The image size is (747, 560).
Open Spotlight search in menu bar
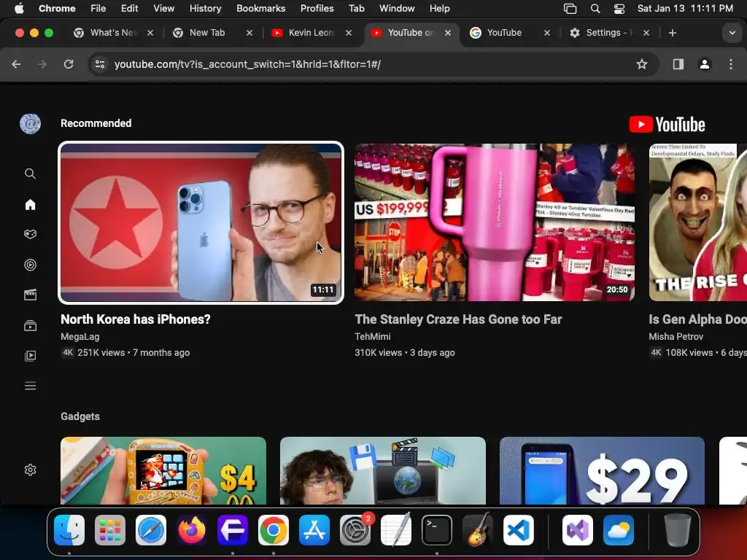coord(595,9)
